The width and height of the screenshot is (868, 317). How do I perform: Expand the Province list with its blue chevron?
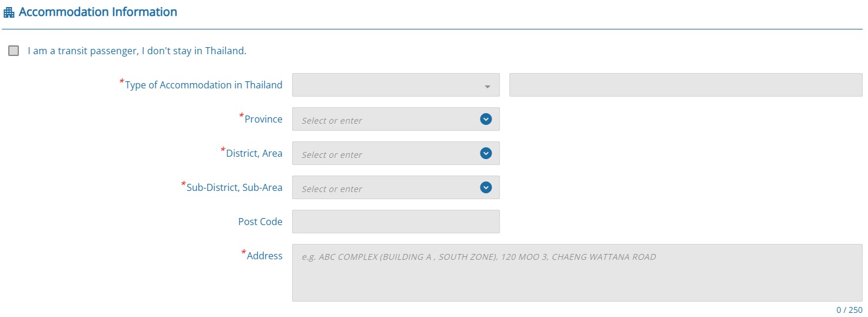click(x=486, y=119)
